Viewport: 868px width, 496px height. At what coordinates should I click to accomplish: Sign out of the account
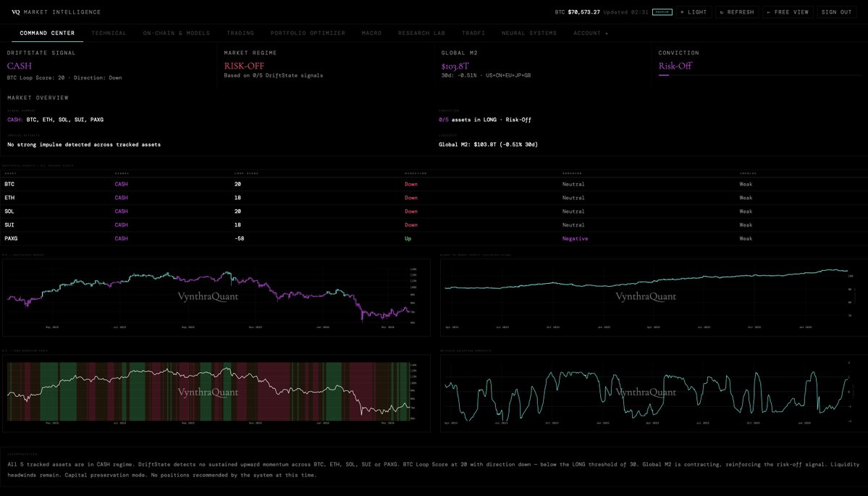[x=836, y=12]
